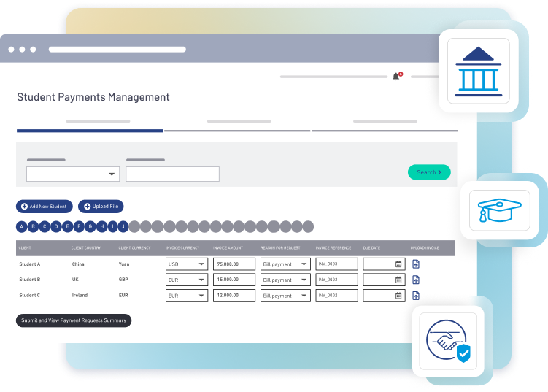Upload invoice for Student C
Viewport: 548px width, 392px height.
(415, 296)
